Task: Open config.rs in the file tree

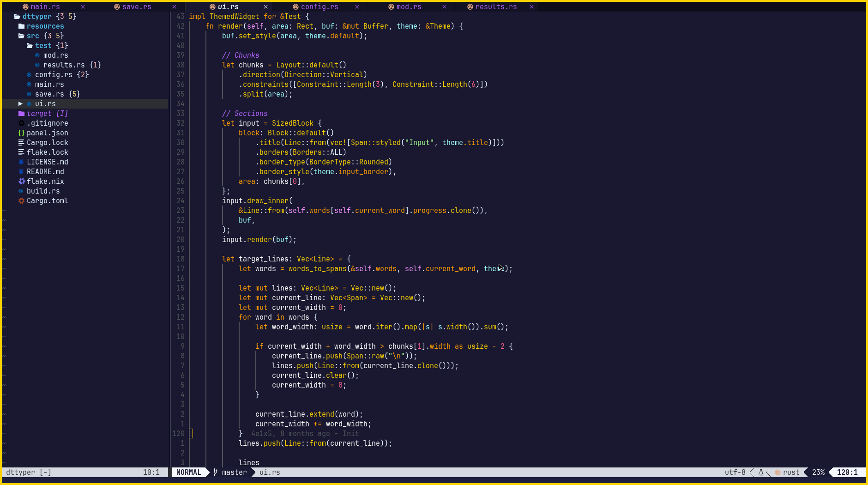Action: tap(54, 75)
